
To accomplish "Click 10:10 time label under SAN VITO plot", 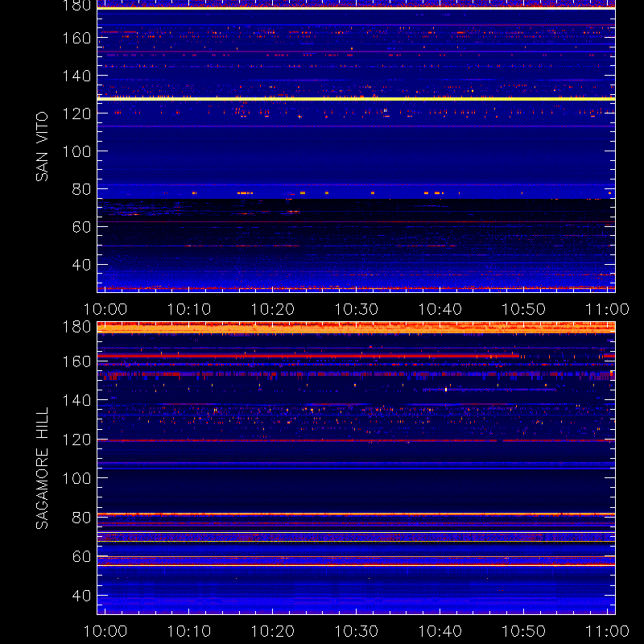I will click(x=189, y=309).
